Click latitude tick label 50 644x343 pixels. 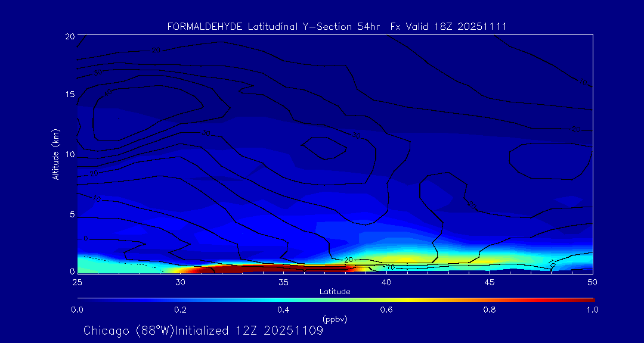pos(592,282)
